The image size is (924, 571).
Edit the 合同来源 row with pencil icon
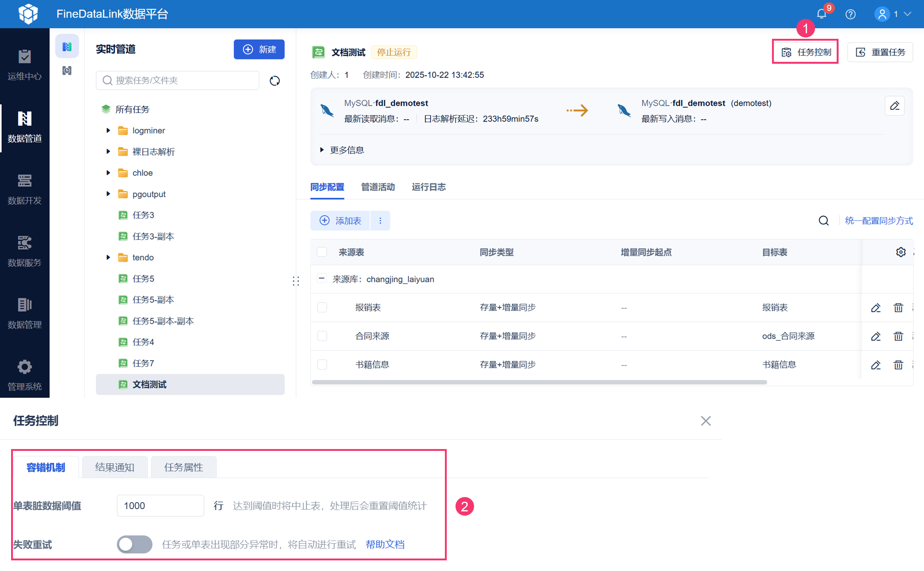click(x=875, y=336)
